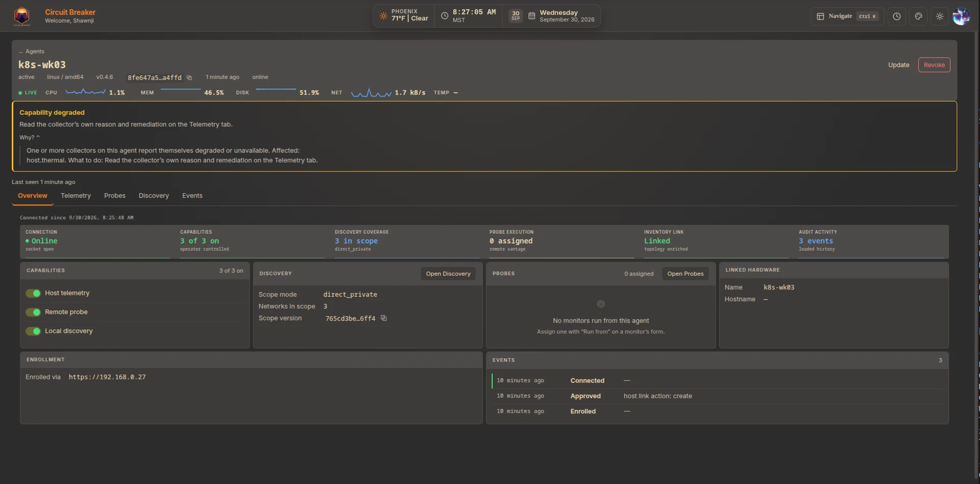Click the 0 assigned probe execution card
980x484 pixels.
[562, 241]
